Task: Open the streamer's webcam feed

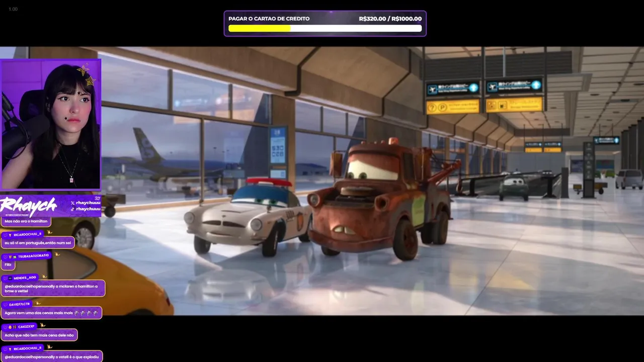Action: tap(51, 124)
